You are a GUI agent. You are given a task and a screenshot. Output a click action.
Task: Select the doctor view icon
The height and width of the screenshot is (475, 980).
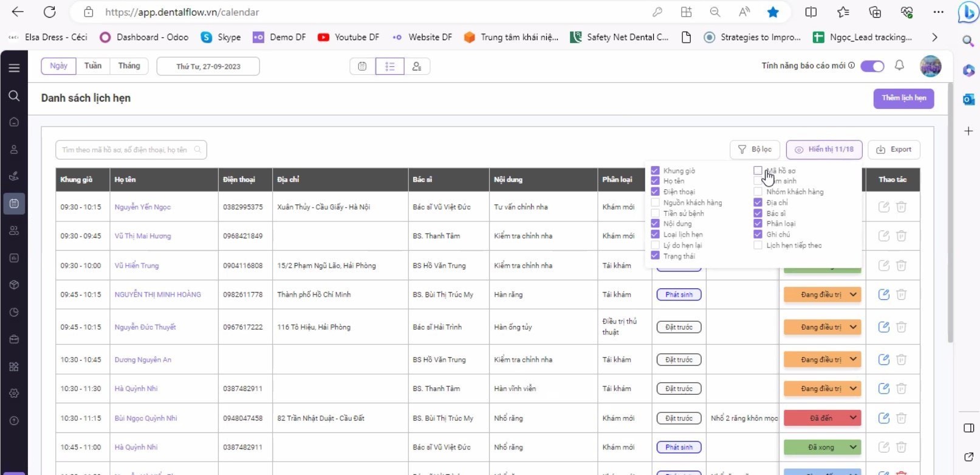(x=417, y=66)
